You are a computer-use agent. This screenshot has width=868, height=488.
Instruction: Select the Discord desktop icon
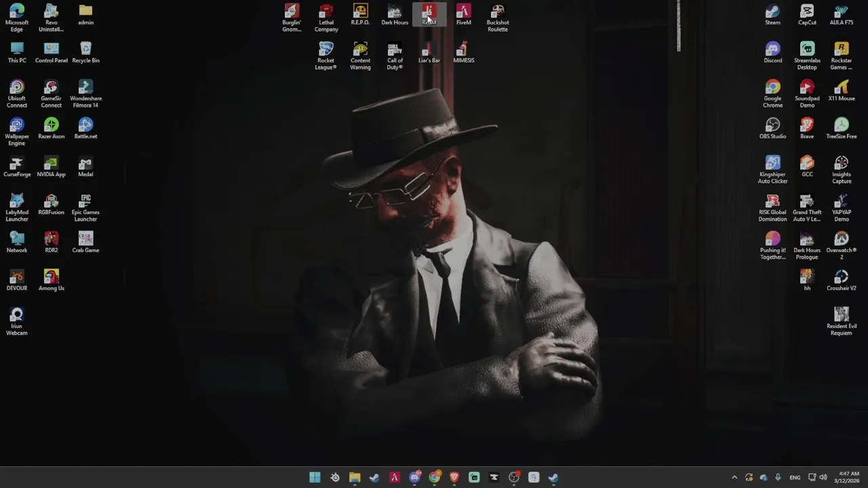[772, 53]
